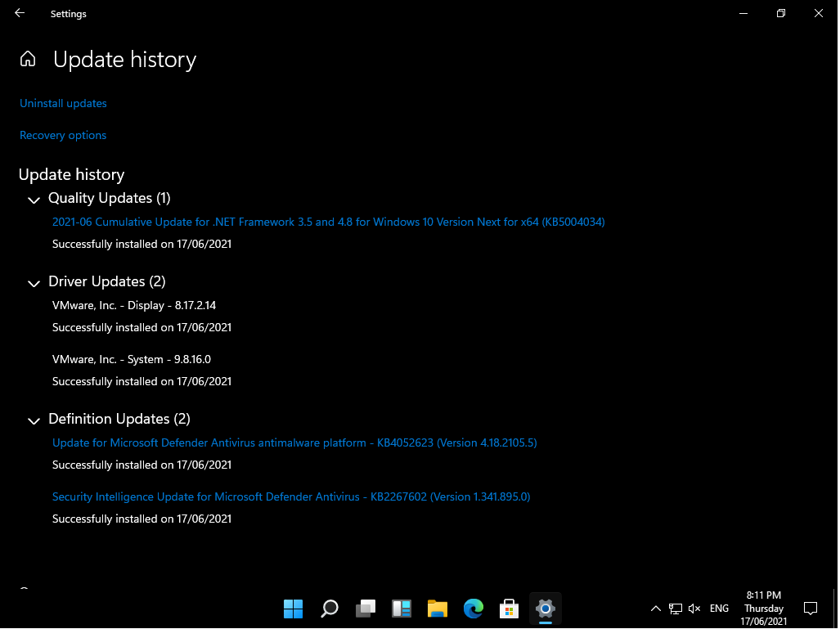The width and height of the screenshot is (840, 629).
Task: Click the Definition Updates (2) heading
Action: (119, 419)
